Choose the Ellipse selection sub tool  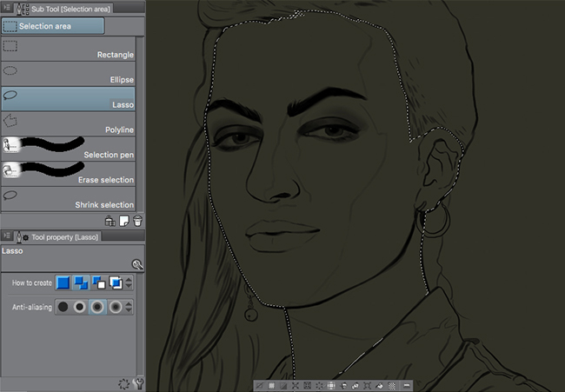pos(70,73)
